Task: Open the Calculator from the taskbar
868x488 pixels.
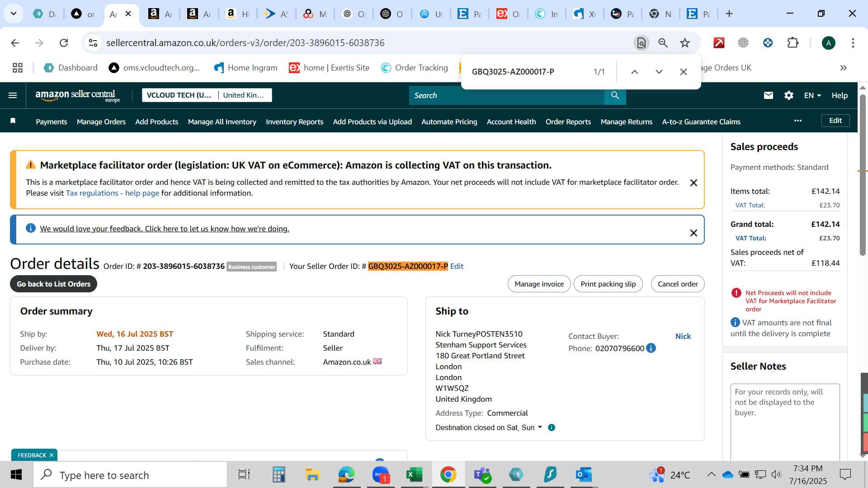Action: click(278, 475)
